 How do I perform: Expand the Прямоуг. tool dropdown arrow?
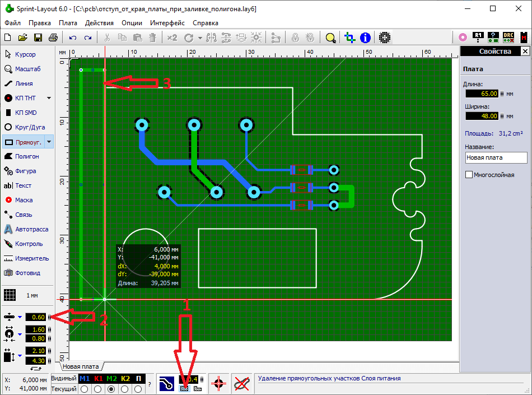tap(49, 142)
